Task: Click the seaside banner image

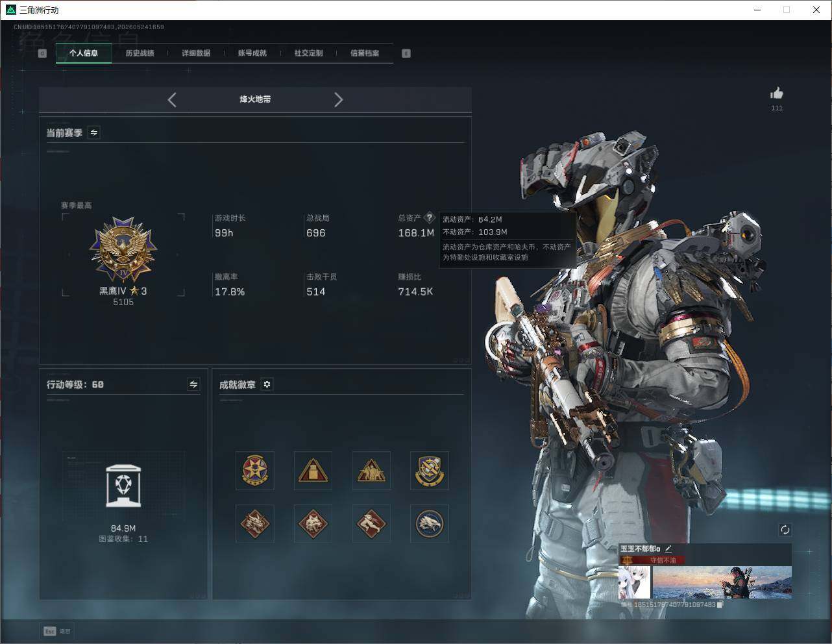Action: 722,582
